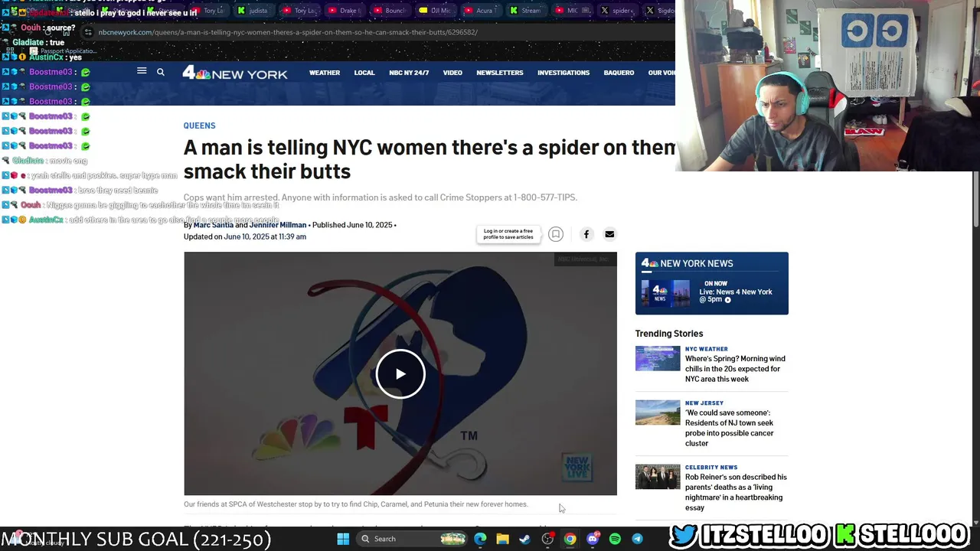Open the BAQUERO nav item
Image resolution: width=980 pixels, height=551 pixels.
[x=619, y=73]
